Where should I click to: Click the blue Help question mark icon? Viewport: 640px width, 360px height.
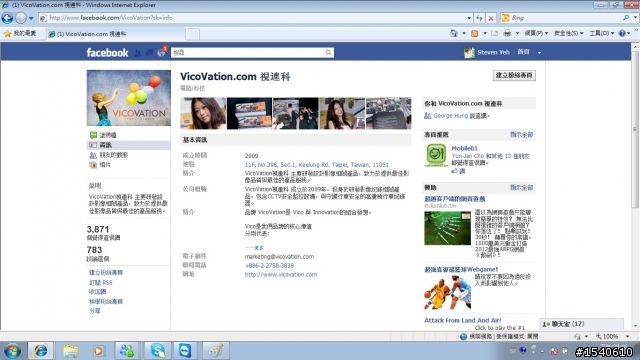pyautogui.click(x=622, y=33)
